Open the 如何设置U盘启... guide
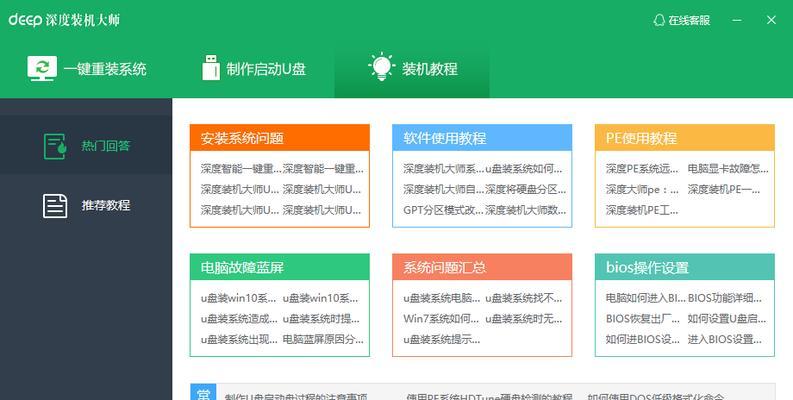 727,319
